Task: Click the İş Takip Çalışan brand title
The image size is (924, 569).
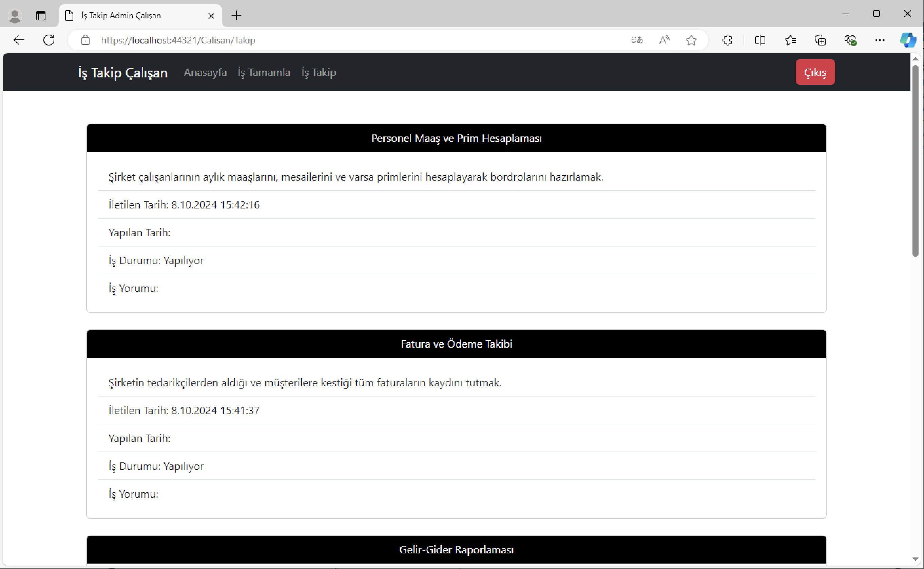Action: [x=122, y=73]
